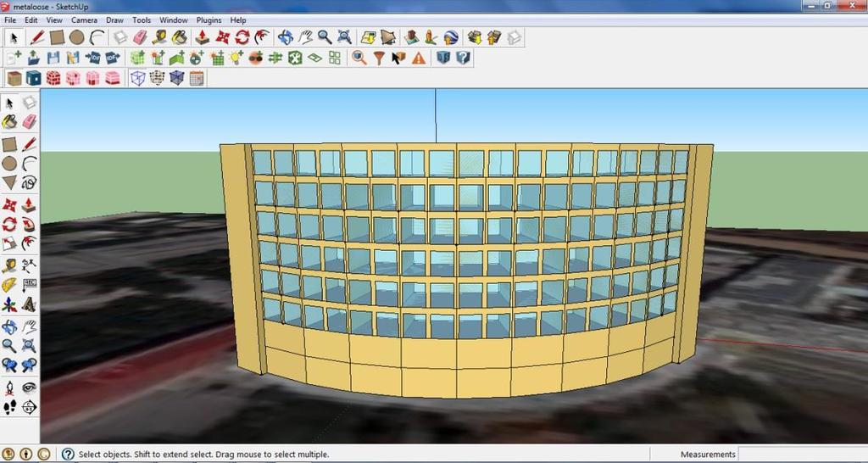The image size is (868, 463).
Task: Open the Edit menu
Action: pyautogui.click(x=31, y=20)
